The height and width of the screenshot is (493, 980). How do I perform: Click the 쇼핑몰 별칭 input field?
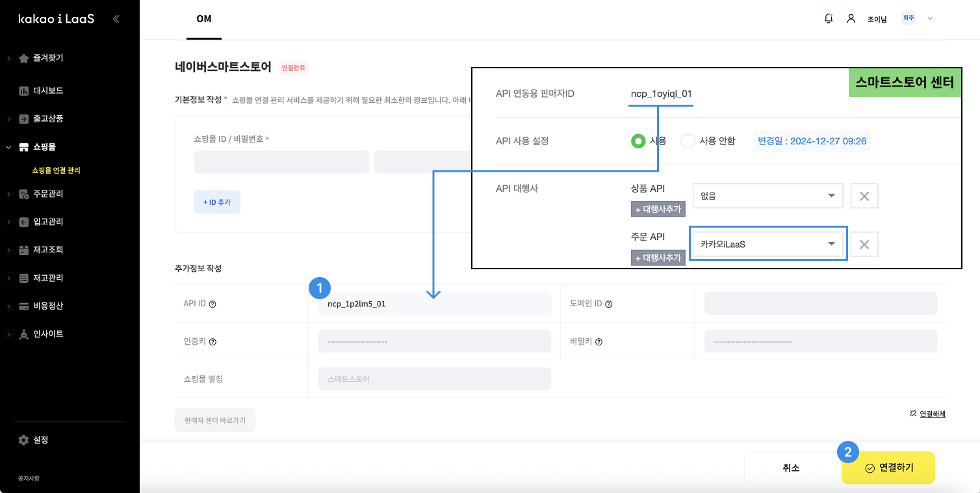(434, 379)
